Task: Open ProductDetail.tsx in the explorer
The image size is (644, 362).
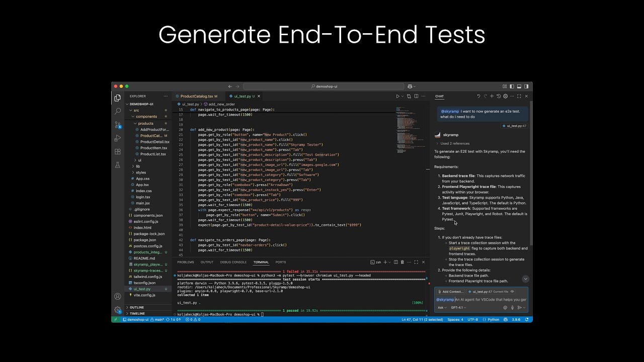Action: tap(154, 142)
